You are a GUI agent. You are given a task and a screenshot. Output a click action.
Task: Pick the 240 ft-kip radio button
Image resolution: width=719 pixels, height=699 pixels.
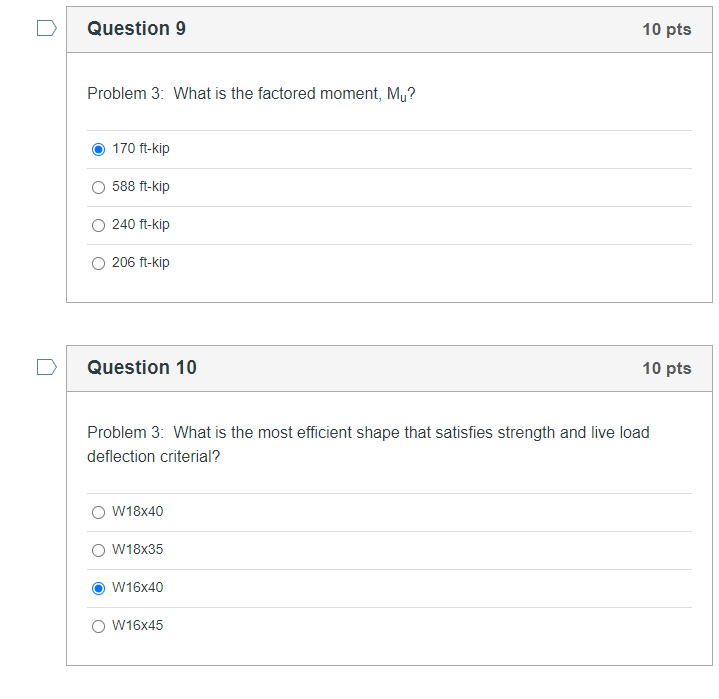98,225
